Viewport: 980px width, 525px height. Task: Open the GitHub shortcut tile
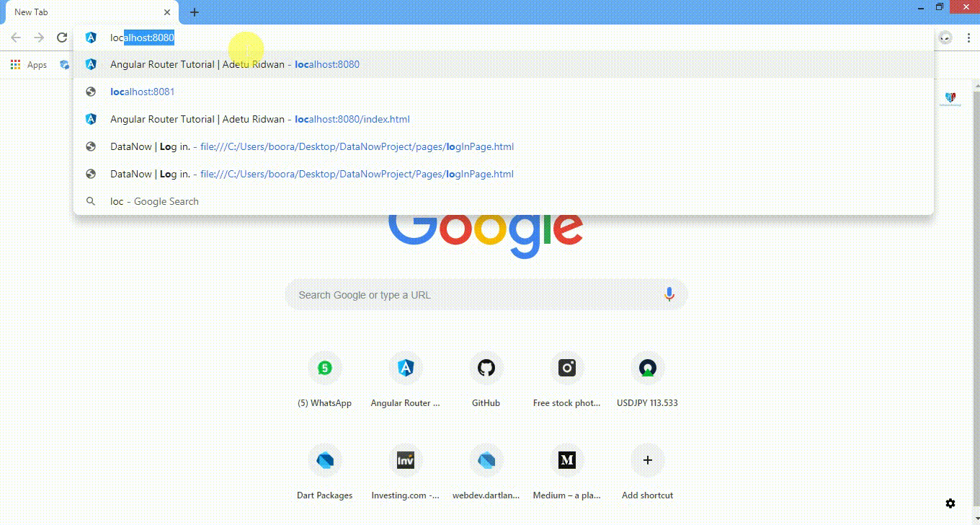486,381
